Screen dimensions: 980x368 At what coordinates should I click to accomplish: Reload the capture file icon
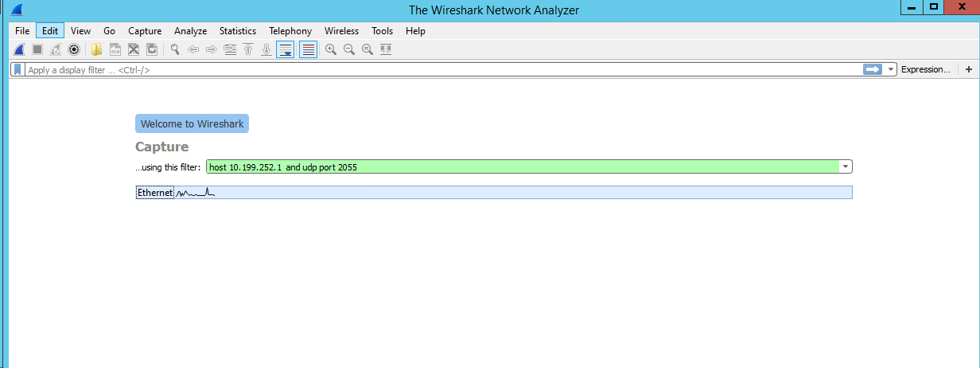[x=152, y=49]
